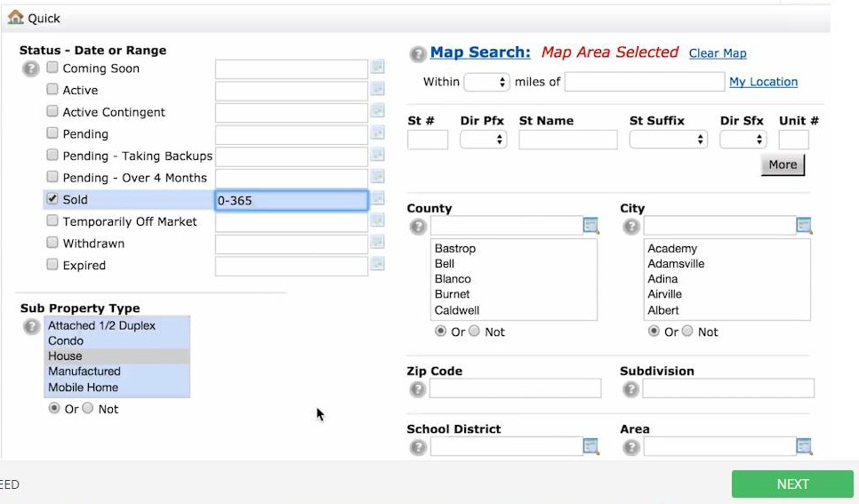
Task: Check the Active status box
Action: [x=52, y=89]
